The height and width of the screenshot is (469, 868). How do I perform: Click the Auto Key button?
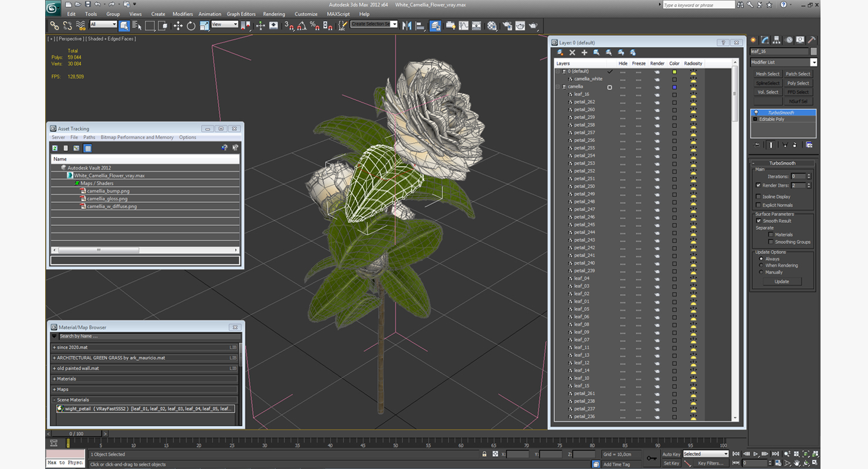click(x=671, y=454)
